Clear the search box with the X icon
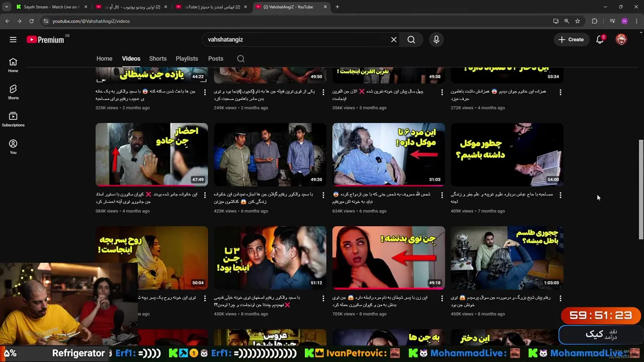The height and width of the screenshot is (362, 644). (394, 40)
